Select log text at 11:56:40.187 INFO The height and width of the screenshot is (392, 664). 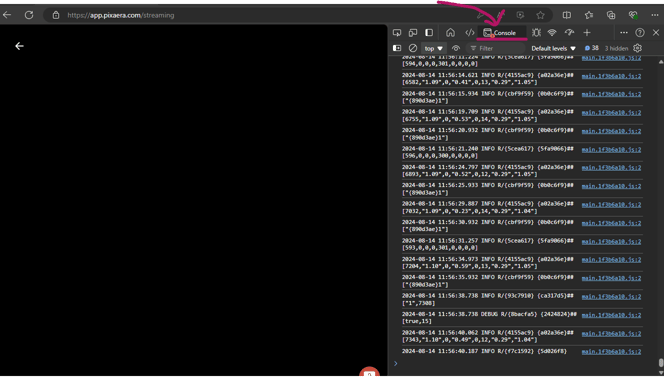pyautogui.click(x=484, y=351)
